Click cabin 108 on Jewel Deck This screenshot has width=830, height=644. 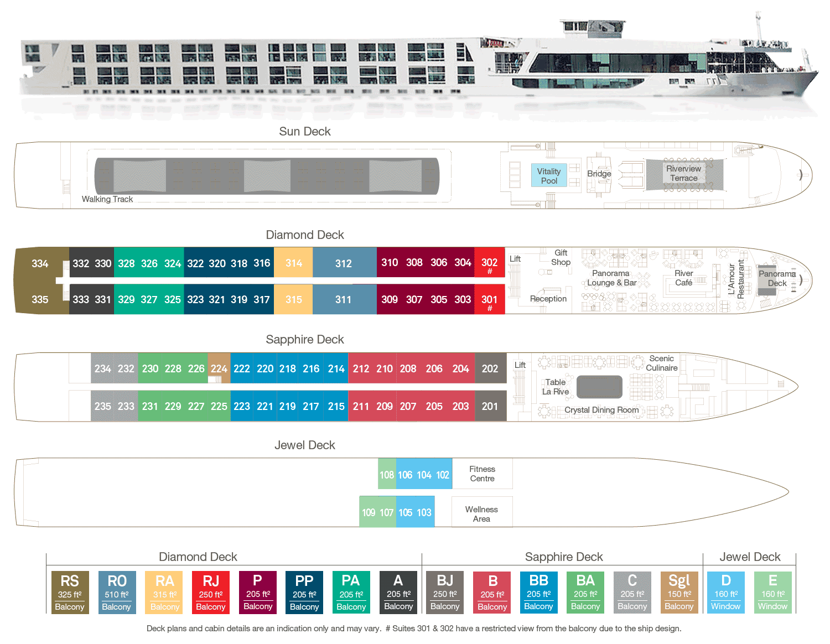pos(387,475)
